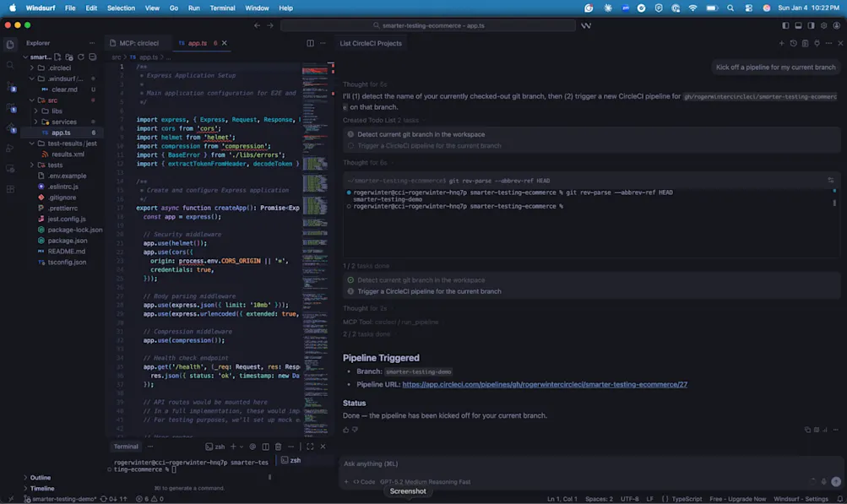Copy the Cascade response with copy icon
This screenshot has height=504, width=847.
807,430
